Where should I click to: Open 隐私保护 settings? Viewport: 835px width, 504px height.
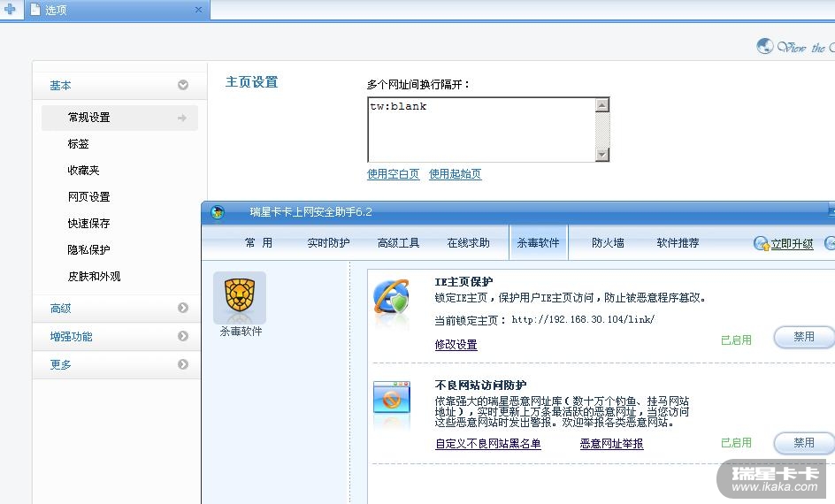coord(88,249)
